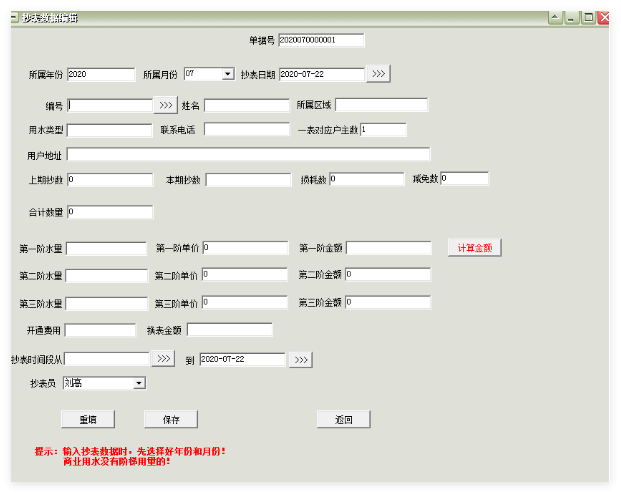Minimize the 抄表数据编辑 window
This screenshot has width=621, height=493.
click(x=571, y=18)
